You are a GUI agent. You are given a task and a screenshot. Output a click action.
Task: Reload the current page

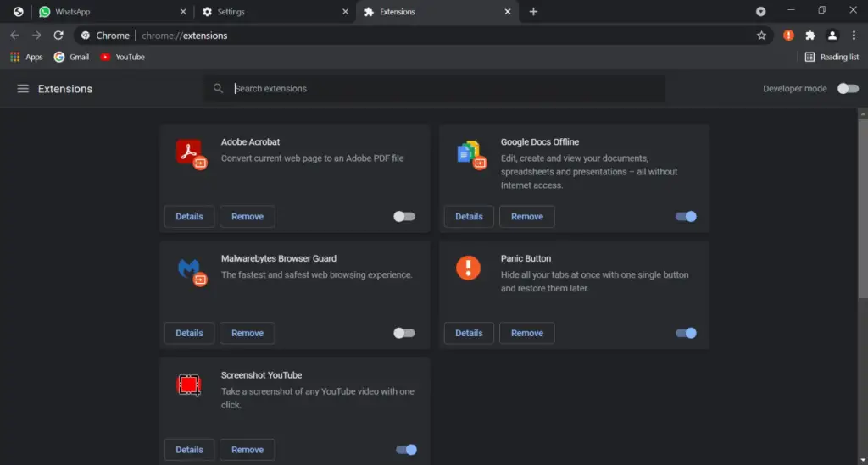(x=58, y=36)
